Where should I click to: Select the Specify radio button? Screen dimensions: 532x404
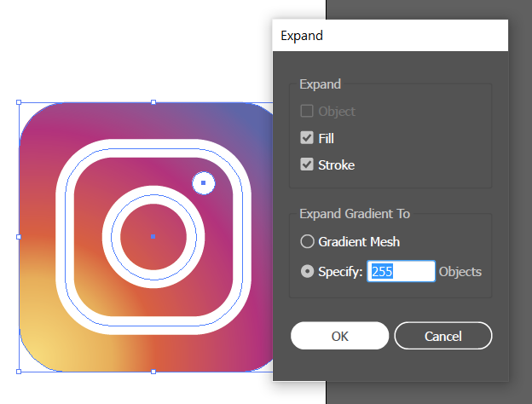coord(307,271)
